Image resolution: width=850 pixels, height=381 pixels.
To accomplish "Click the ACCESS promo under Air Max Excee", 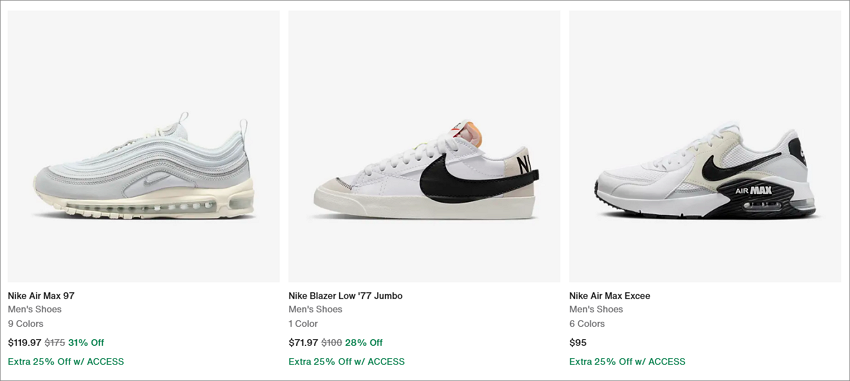I will [x=627, y=361].
